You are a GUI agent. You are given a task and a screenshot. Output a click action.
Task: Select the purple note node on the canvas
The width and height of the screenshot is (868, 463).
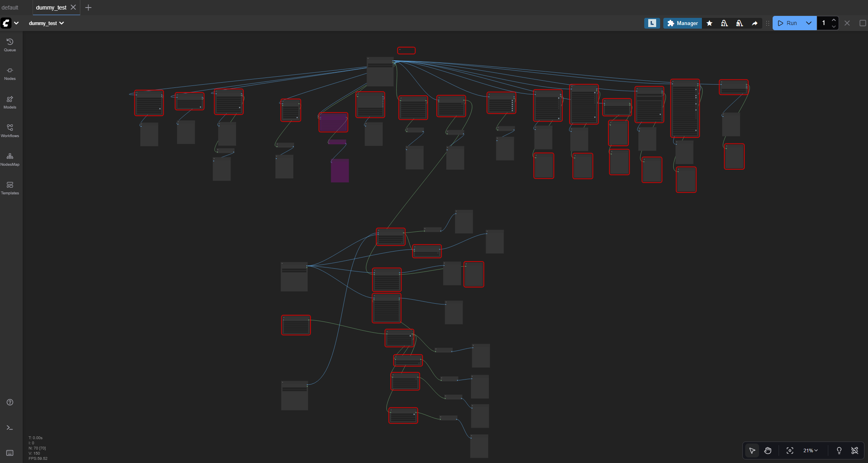pyautogui.click(x=333, y=122)
